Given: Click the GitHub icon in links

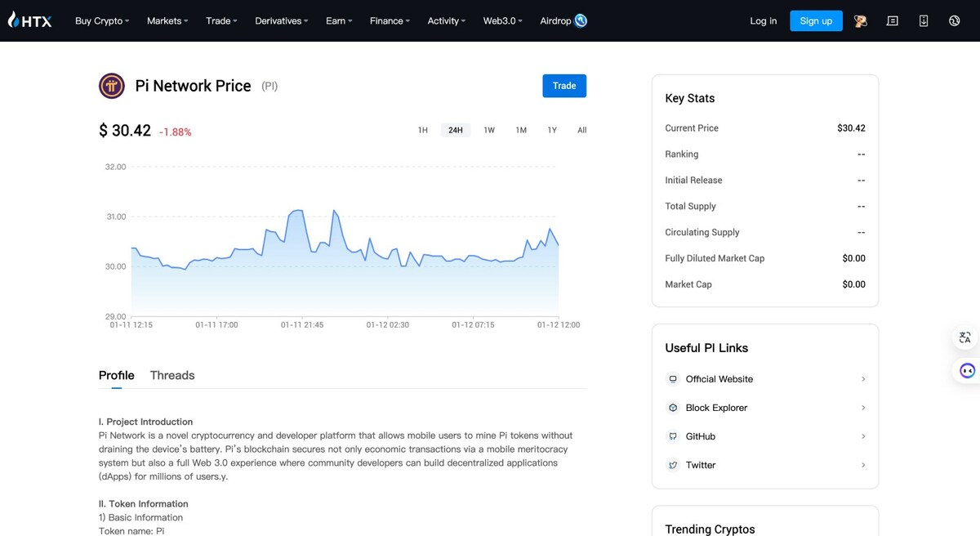Looking at the screenshot, I should tap(673, 436).
